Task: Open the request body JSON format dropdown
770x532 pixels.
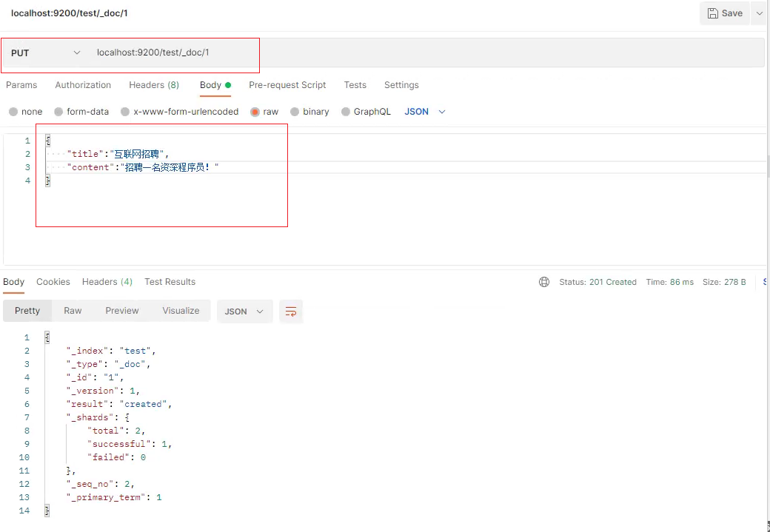Action: 425,112
